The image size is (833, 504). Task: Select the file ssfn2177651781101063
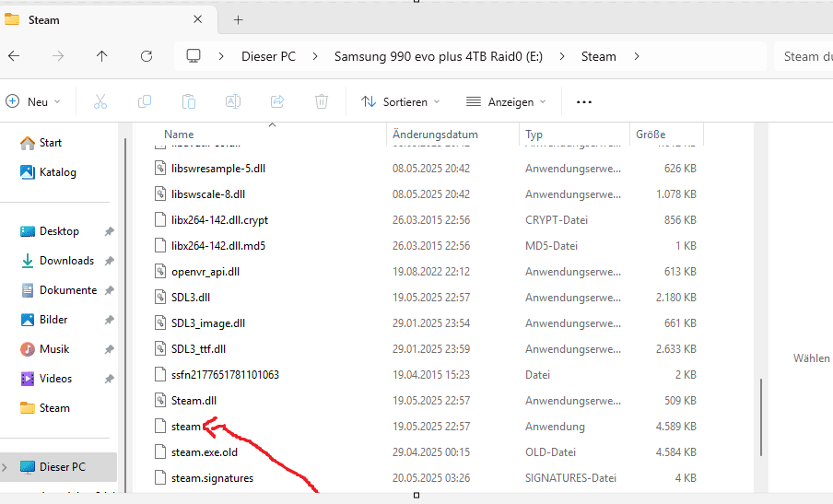225,375
